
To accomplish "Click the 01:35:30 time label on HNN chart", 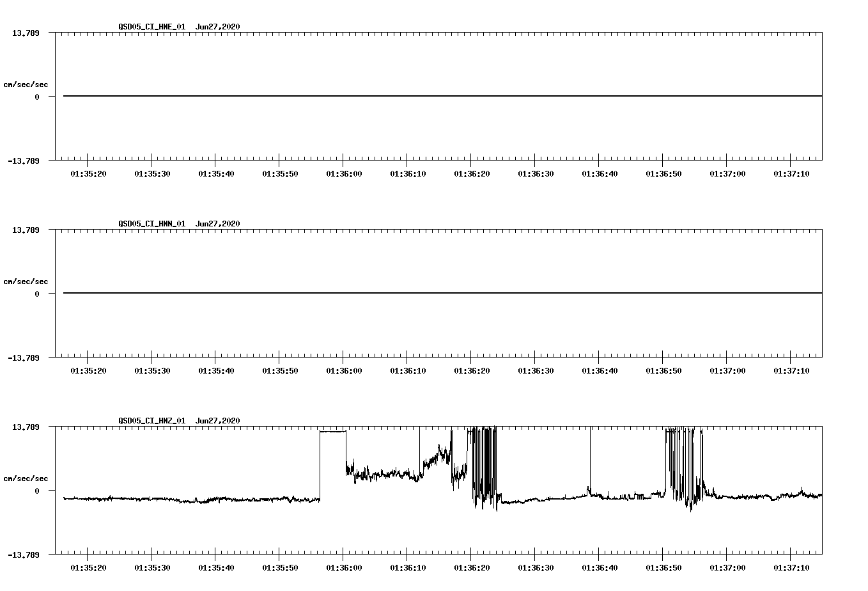I will point(152,371).
